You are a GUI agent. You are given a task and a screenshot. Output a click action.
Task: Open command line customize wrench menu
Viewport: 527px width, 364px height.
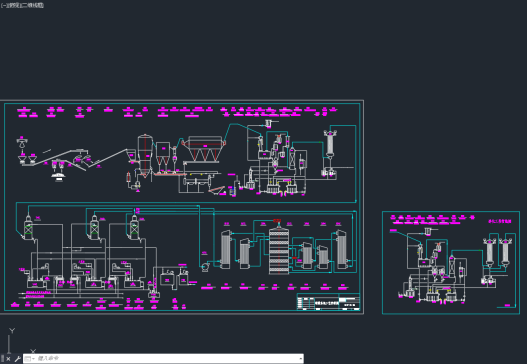[18, 359]
